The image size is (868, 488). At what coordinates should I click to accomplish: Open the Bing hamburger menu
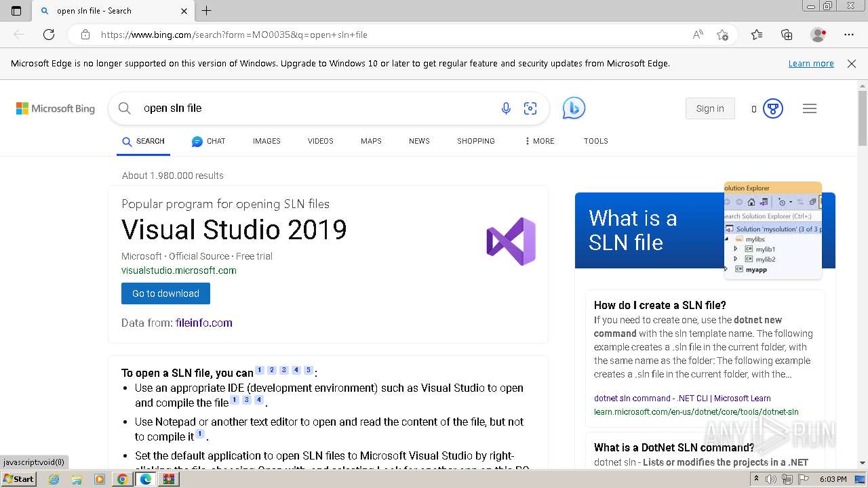[810, 108]
